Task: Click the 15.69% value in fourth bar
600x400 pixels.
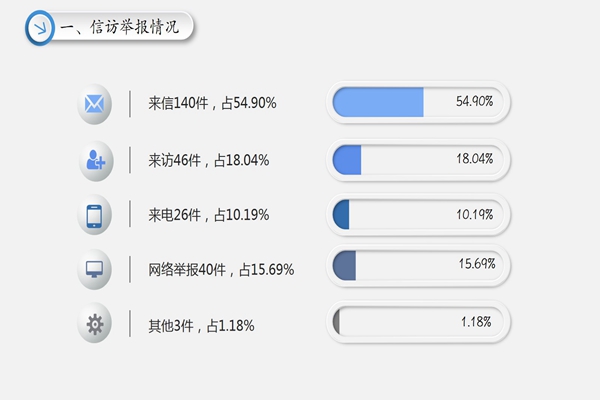Action: click(478, 265)
